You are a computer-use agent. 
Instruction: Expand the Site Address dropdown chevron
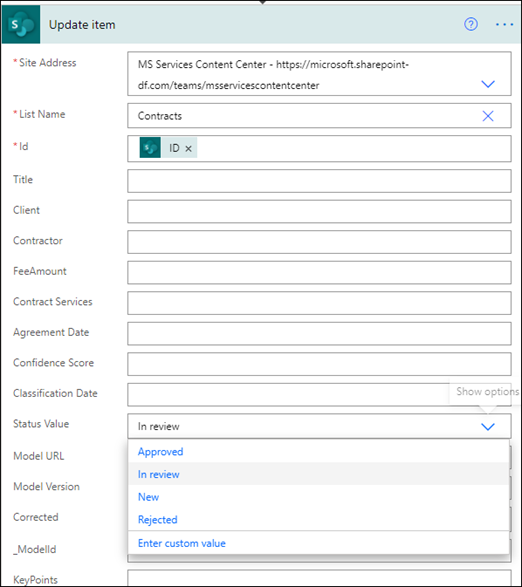click(x=488, y=84)
